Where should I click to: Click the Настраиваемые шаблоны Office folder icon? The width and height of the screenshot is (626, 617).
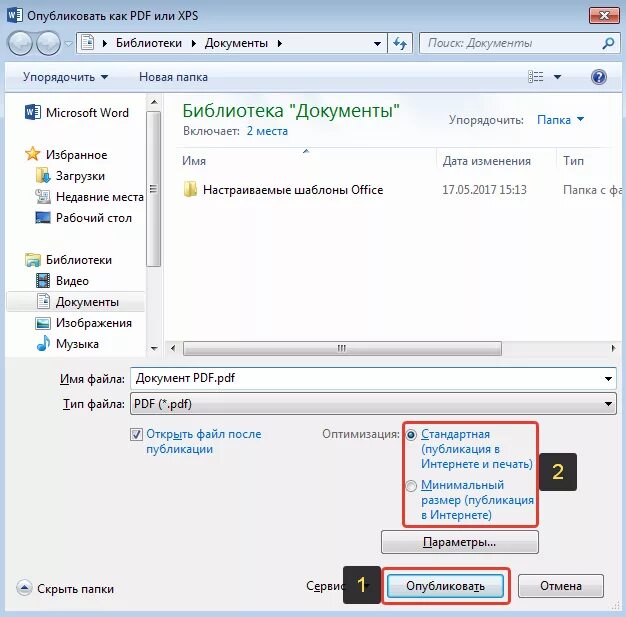190,189
